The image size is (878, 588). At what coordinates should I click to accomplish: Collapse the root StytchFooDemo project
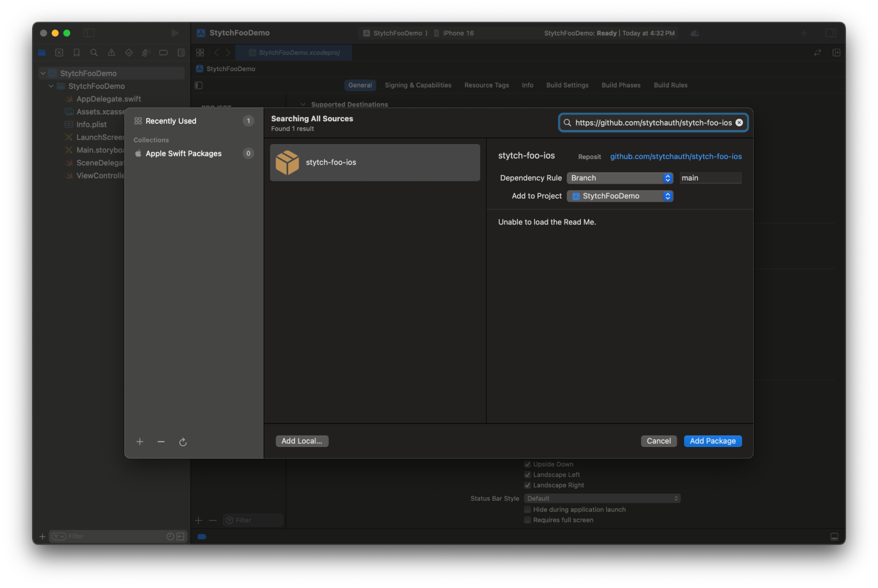tap(43, 73)
